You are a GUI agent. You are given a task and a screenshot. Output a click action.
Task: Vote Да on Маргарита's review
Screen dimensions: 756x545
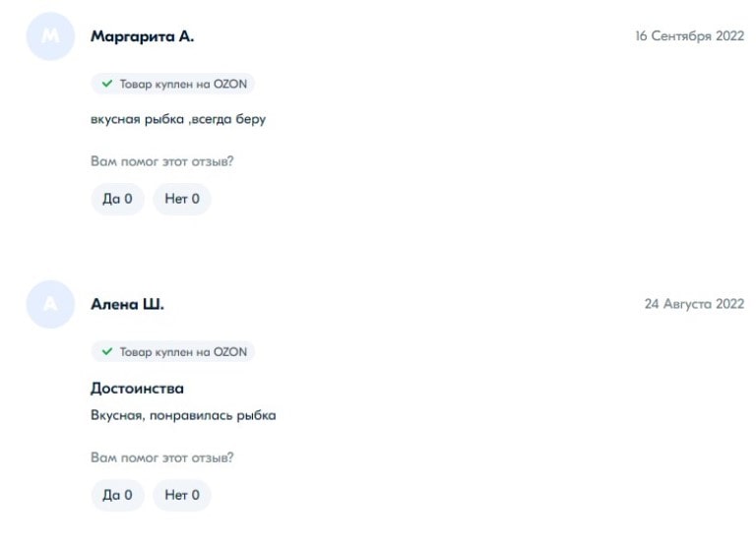coord(117,199)
